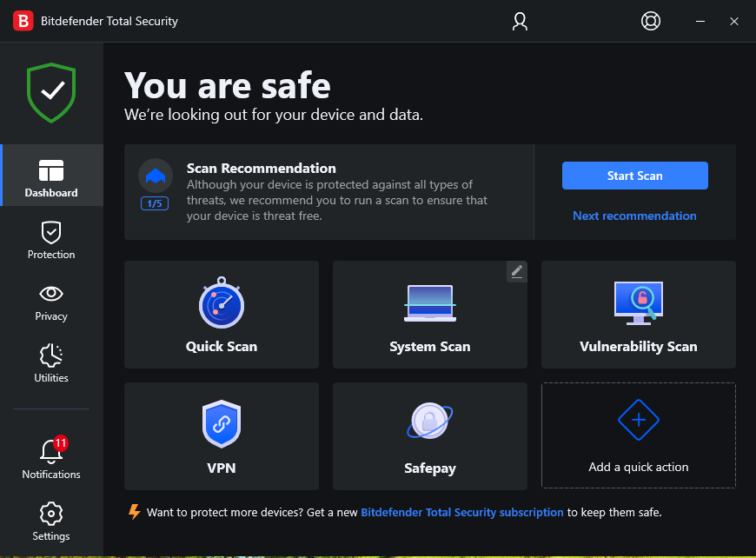Viewport: 756px width, 558px height.
Task: Open Bitdefender Total Security subscription link
Action: [x=462, y=512]
